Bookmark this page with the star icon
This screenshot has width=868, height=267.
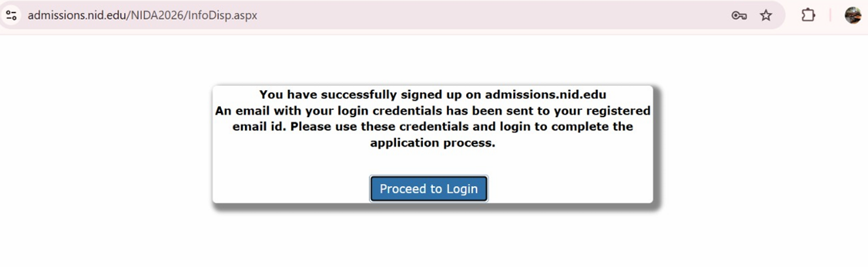(x=766, y=15)
